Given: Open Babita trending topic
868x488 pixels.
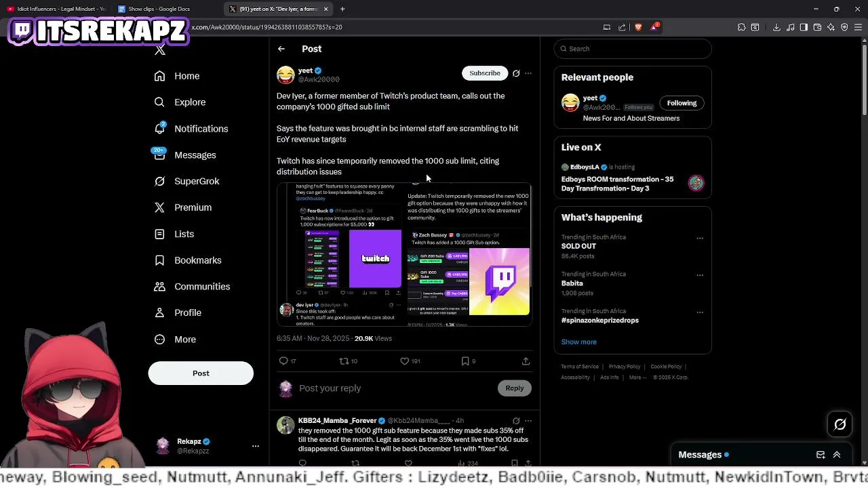Looking at the screenshot, I should coord(572,283).
